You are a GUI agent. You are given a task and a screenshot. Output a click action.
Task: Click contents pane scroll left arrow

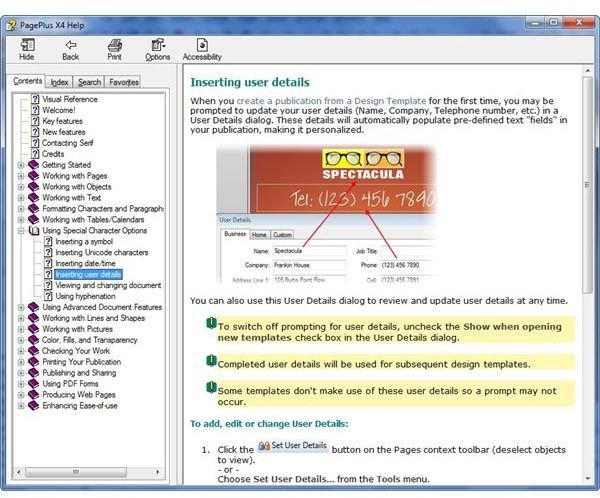[19, 472]
